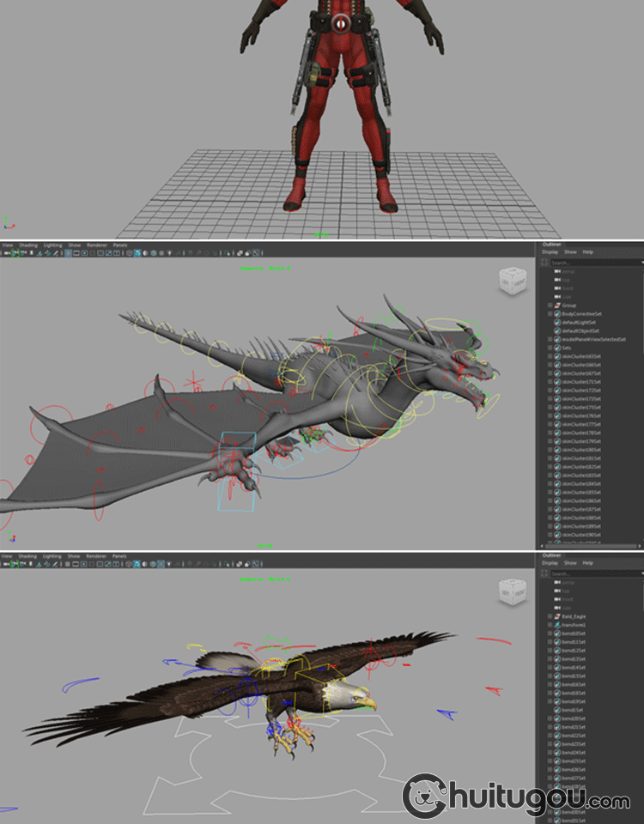Toggle smooth shade all in eagle viewport toolbar
This screenshot has height=824, width=644.
point(137,564)
